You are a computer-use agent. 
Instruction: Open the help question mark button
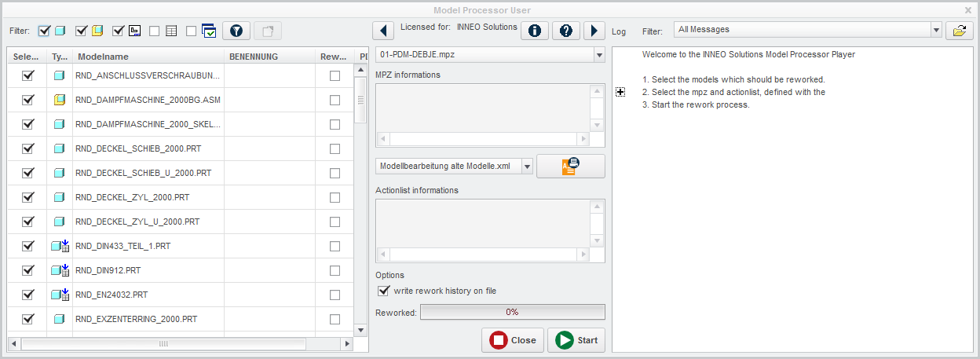point(566,31)
